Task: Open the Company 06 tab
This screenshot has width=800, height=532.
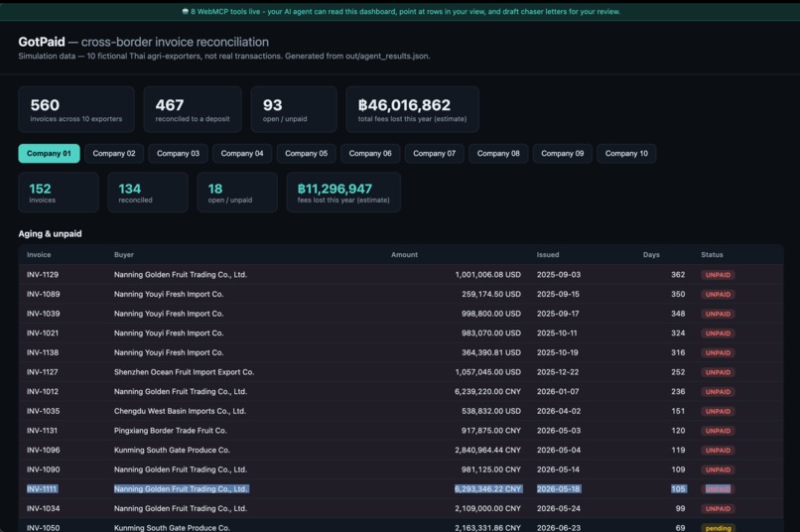Action: (370, 154)
